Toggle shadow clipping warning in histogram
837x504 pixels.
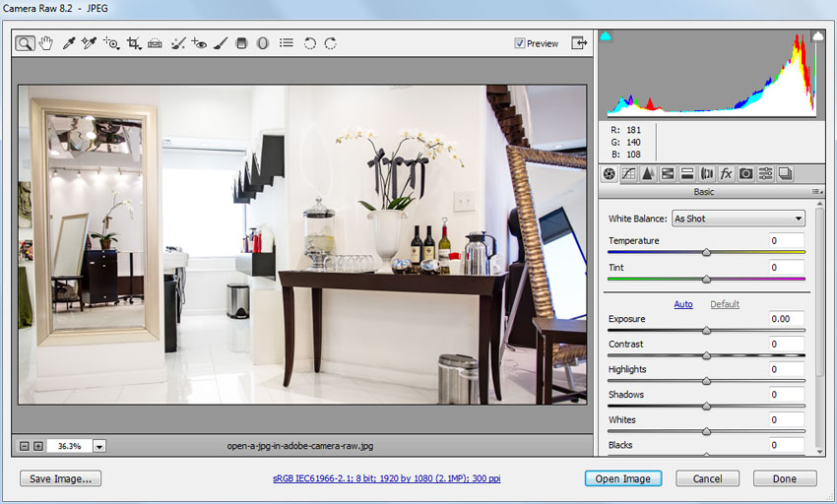tap(606, 36)
